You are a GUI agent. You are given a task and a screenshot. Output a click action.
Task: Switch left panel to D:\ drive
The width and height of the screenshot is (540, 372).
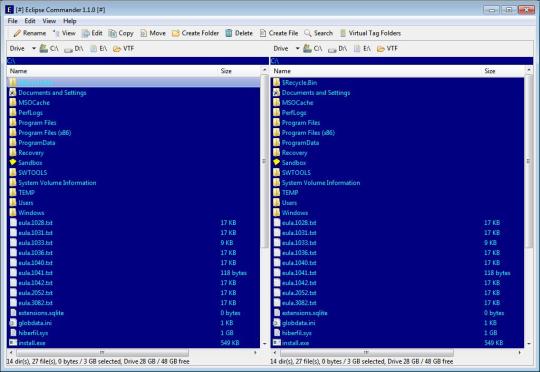click(74, 49)
